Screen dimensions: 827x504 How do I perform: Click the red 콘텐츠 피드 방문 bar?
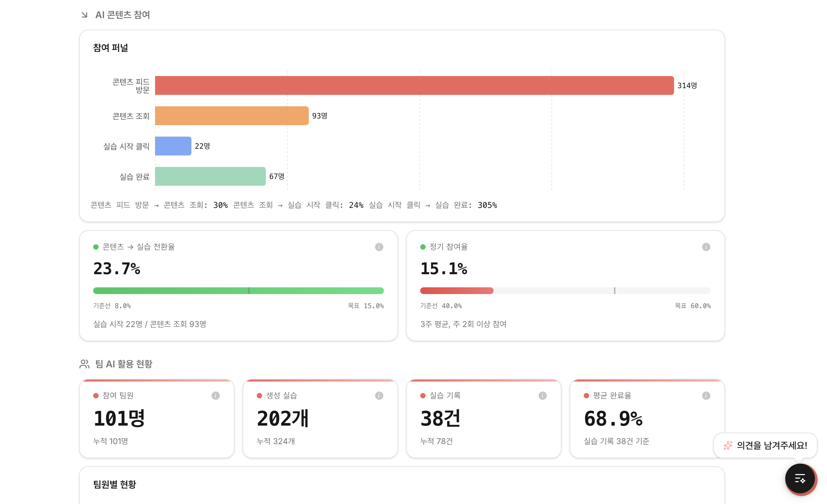[x=414, y=85]
